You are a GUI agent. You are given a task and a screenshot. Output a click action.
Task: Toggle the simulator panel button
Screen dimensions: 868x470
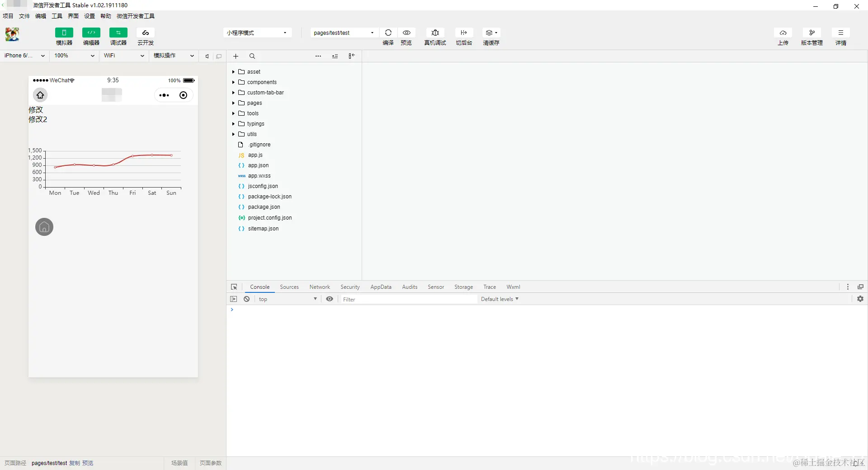pyautogui.click(x=64, y=33)
